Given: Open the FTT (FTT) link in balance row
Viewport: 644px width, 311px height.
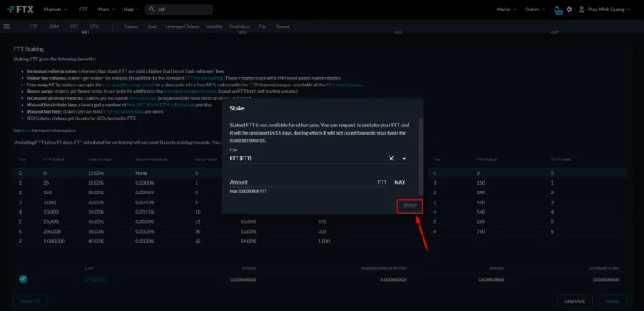Looking at the screenshot, I should coord(95,280).
